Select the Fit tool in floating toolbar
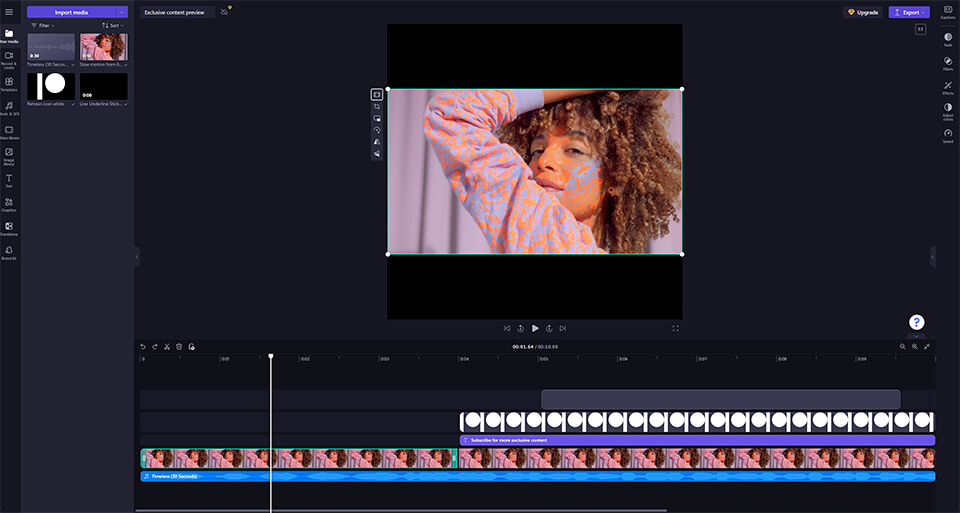 coord(377,94)
